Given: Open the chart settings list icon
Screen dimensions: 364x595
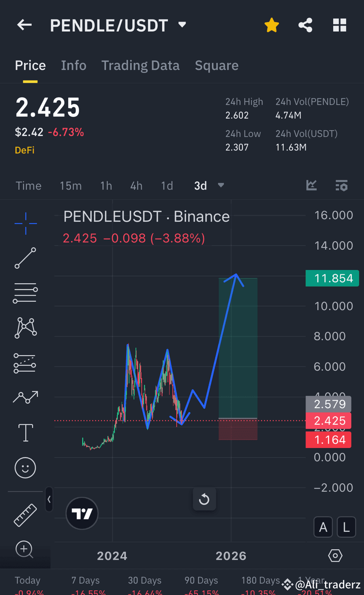Looking at the screenshot, I should tap(341, 186).
